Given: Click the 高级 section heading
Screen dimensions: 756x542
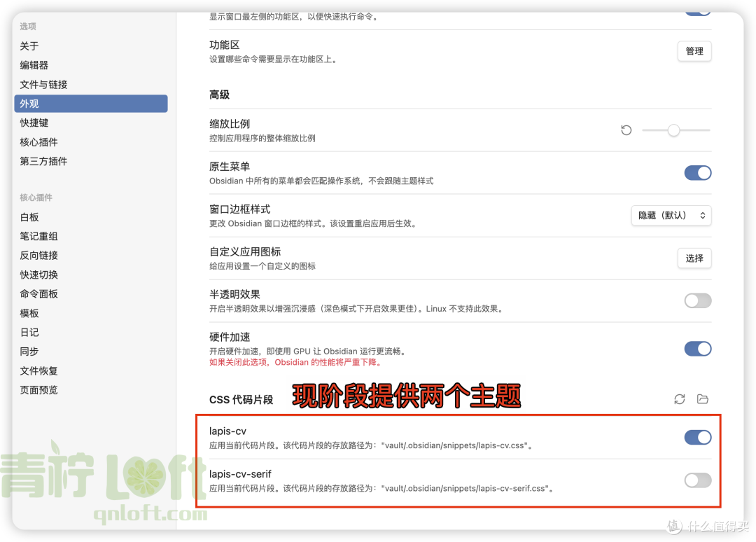Looking at the screenshot, I should coord(219,95).
